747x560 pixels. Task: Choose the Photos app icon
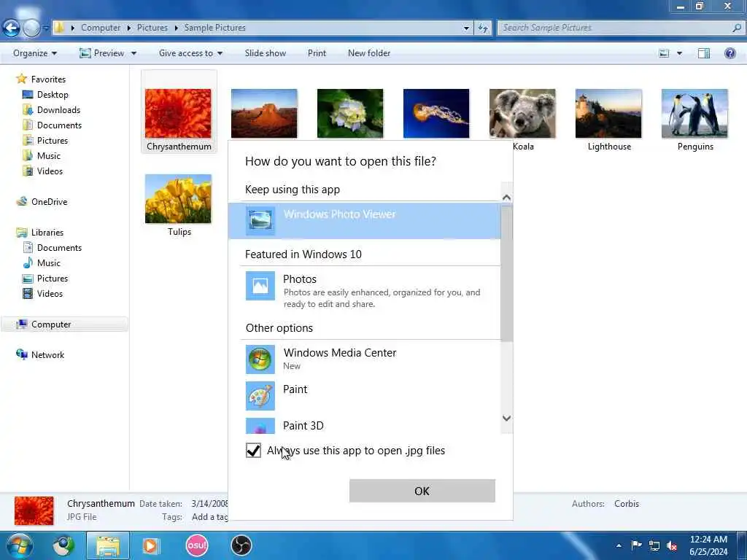coord(260,286)
